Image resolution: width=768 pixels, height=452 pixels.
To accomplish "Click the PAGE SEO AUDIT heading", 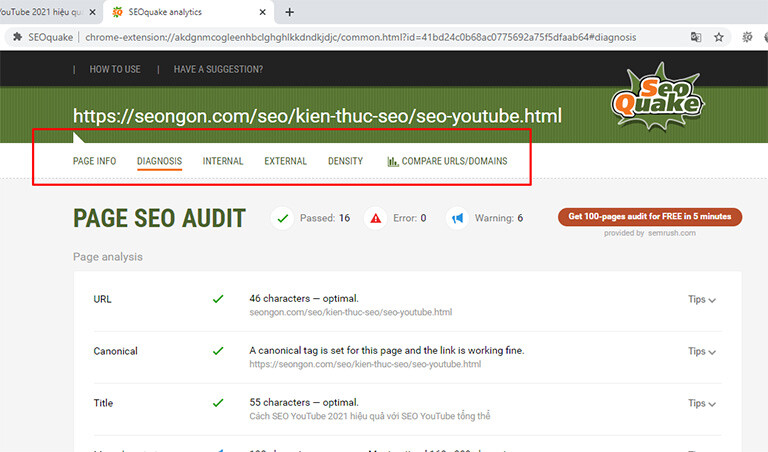I will point(159,218).
